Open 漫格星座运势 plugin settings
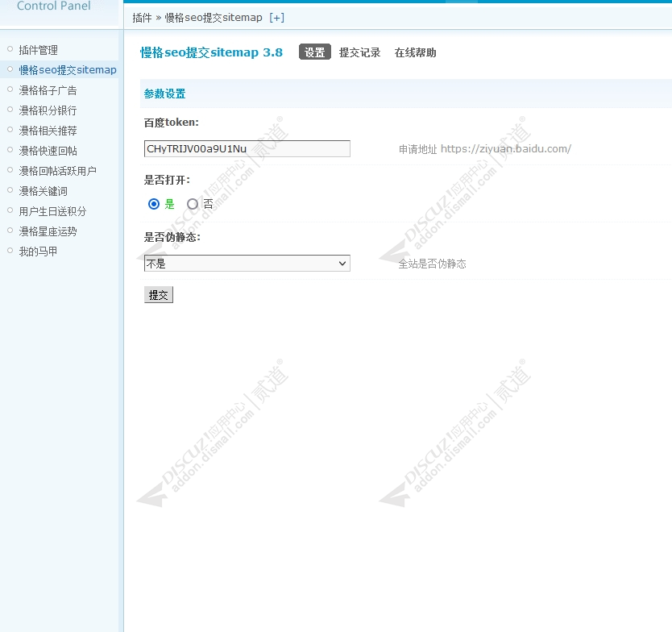This screenshot has width=672, height=632. [x=39, y=231]
